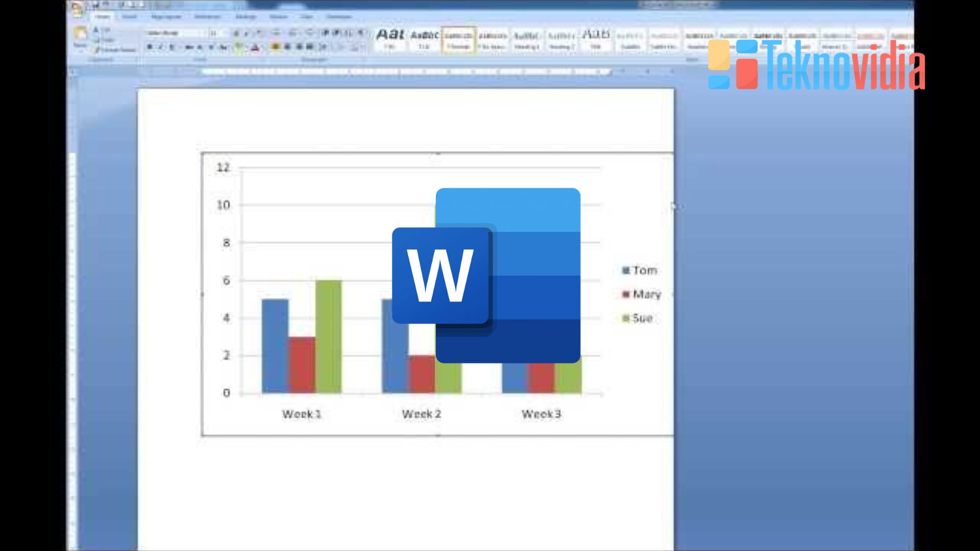Screen dimensions: 980x551
Task: Justify the paragraph text
Action: [x=310, y=46]
